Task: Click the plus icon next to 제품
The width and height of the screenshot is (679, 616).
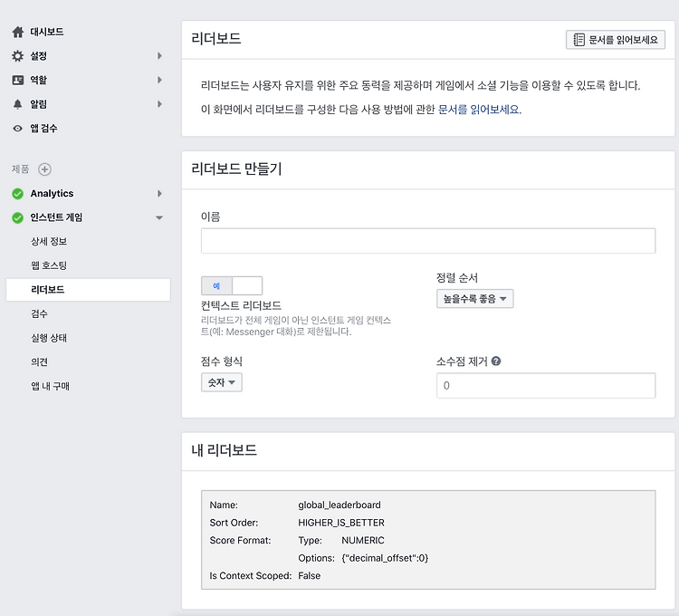Action: click(x=44, y=168)
